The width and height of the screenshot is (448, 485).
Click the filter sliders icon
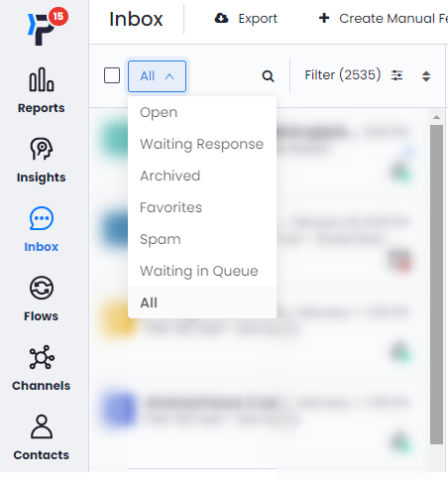pyautogui.click(x=396, y=75)
